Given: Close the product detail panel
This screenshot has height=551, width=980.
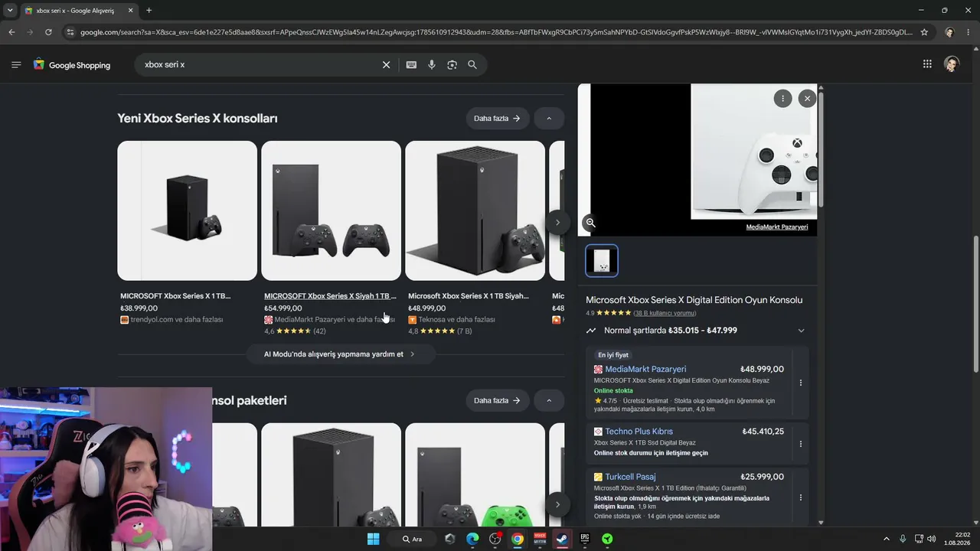Looking at the screenshot, I should coord(807,98).
